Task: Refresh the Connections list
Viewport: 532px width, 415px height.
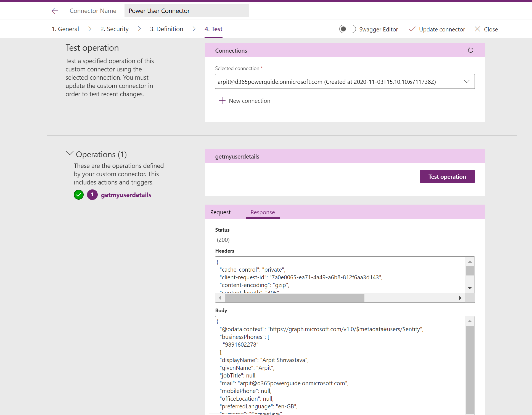Action: click(470, 50)
